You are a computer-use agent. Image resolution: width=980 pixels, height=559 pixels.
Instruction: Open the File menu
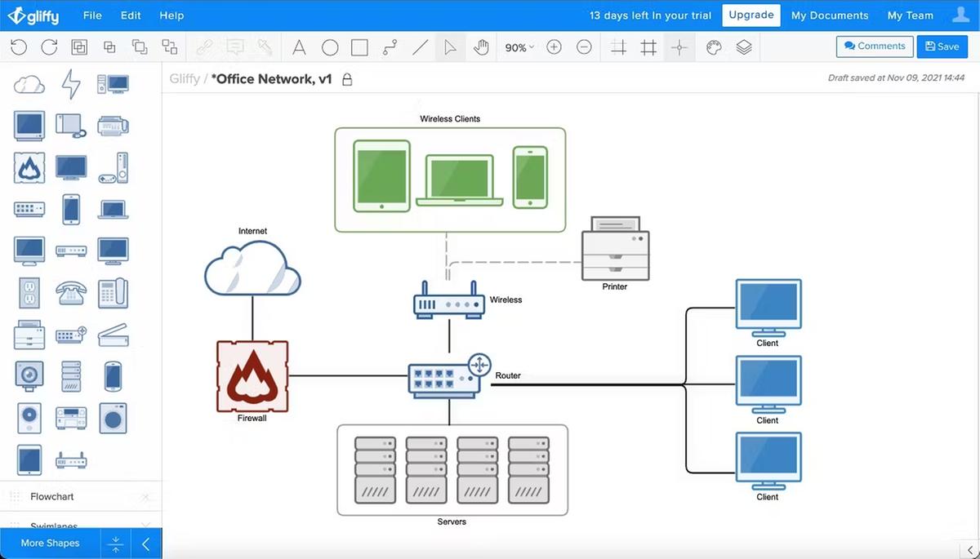coord(91,16)
